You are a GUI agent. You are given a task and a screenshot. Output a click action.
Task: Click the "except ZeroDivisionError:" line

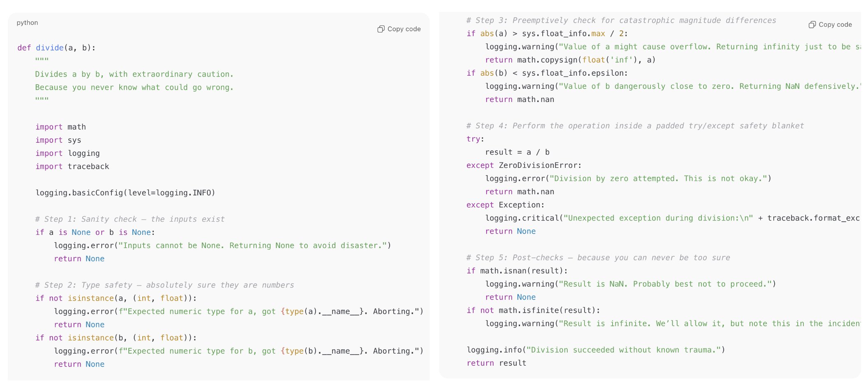click(524, 165)
